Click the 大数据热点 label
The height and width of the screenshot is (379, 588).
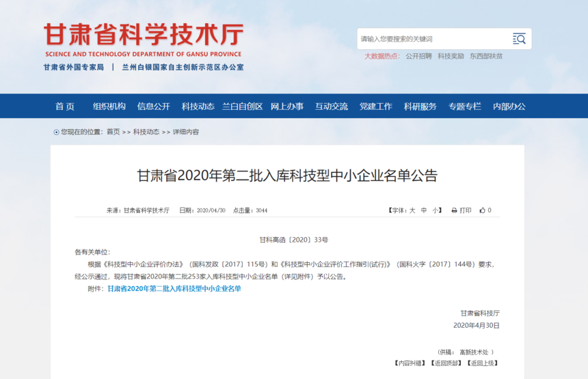(382, 56)
